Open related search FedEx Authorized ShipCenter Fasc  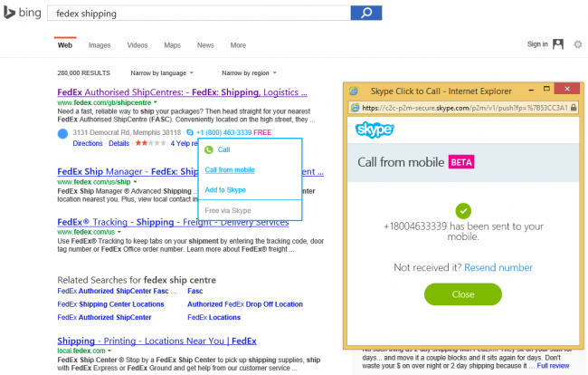(x=117, y=291)
